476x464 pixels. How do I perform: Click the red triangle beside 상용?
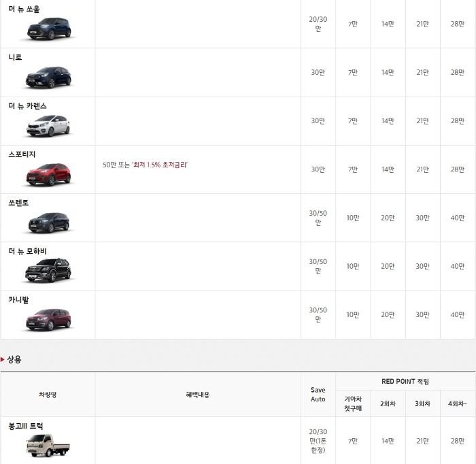pos(3,359)
